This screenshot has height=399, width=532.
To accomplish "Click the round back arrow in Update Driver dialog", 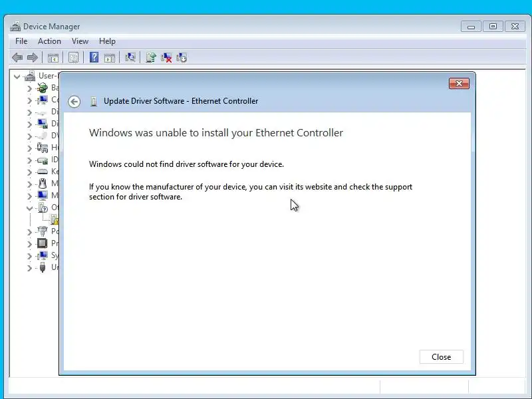I will [74, 102].
